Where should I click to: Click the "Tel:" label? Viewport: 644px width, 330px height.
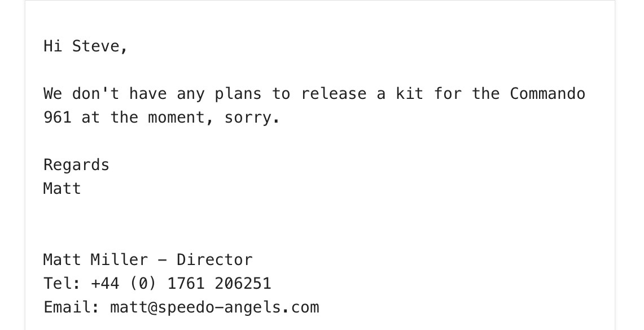(62, 283)
